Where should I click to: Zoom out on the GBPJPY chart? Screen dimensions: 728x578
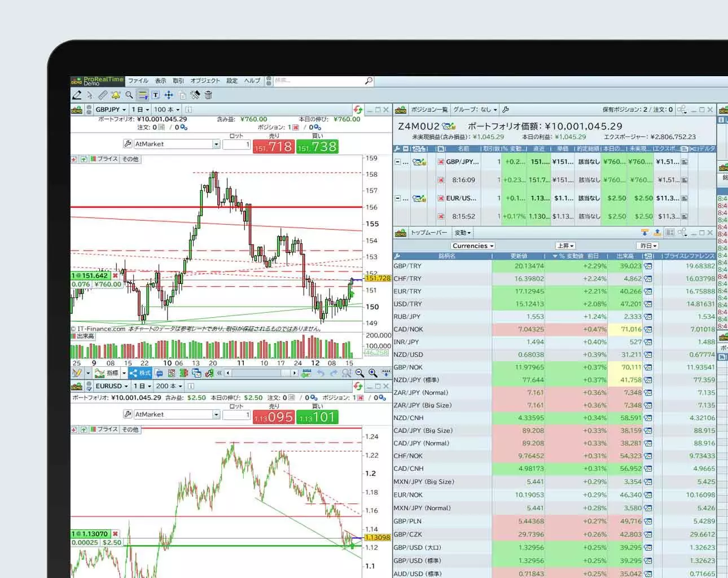click(359, 373)
